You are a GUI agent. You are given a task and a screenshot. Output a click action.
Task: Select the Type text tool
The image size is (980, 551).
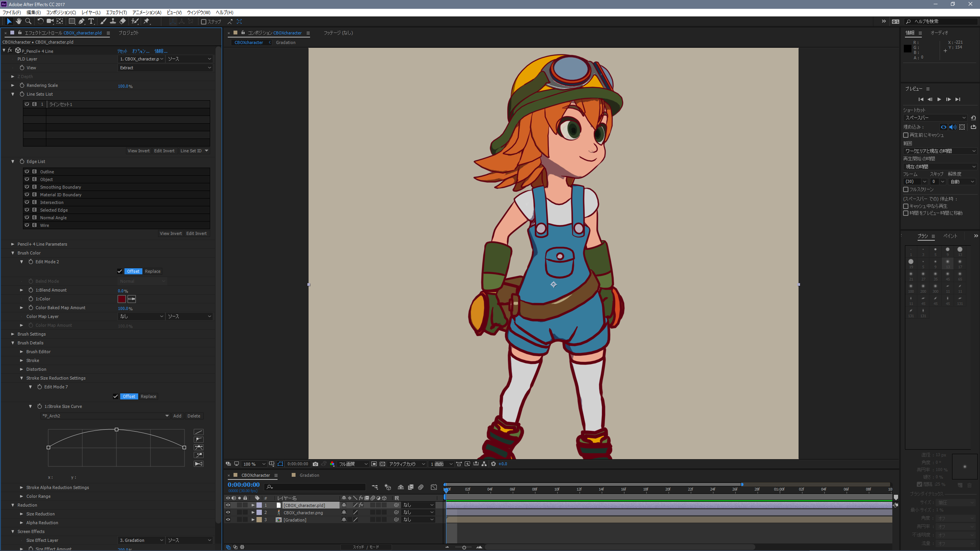coord(91,21)
